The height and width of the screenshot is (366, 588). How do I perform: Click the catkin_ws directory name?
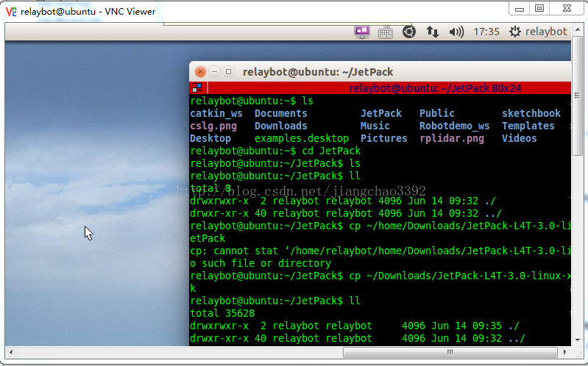[x=216, y=113]
